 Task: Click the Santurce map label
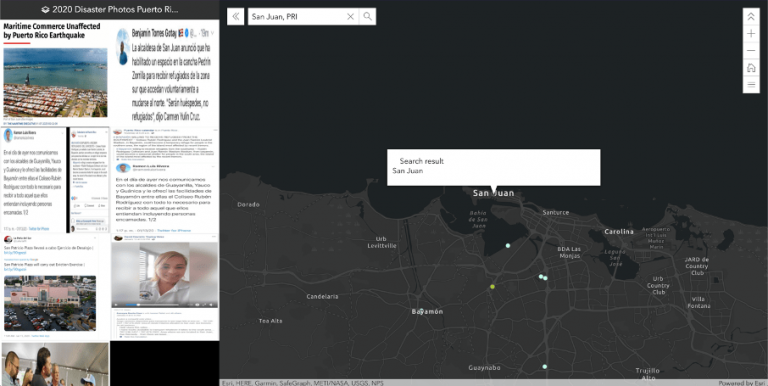click(x=556, y=213)
